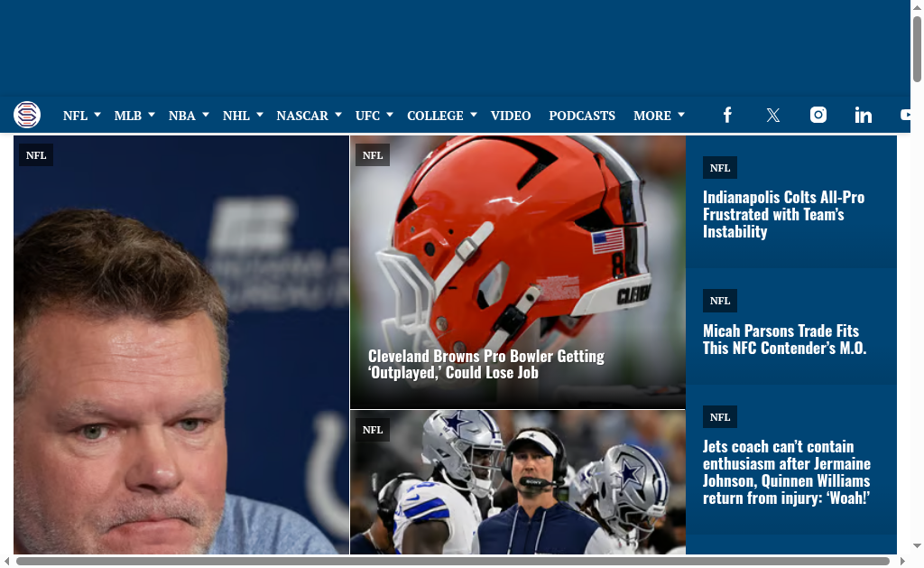Expand the COLLEGE menu dropdown arrow
This screenshot has height=568, width=924.
coord(473,115)
